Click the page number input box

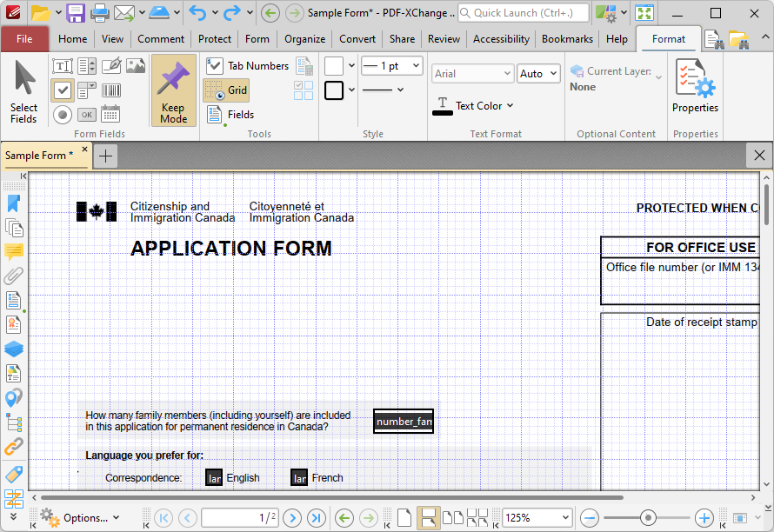pyautogui.click(x=240, y=518)
